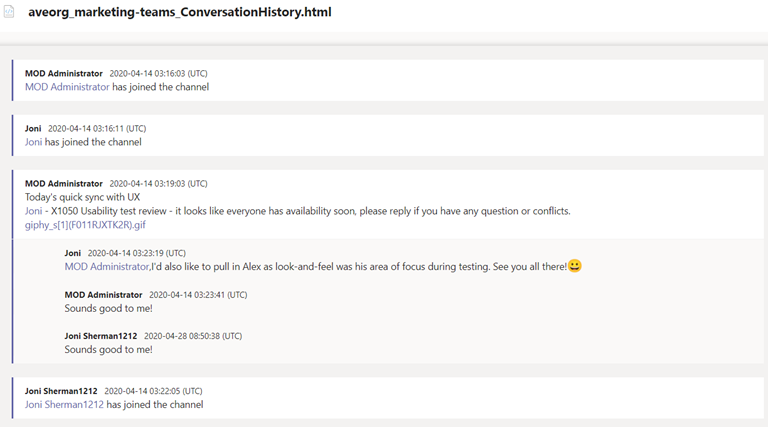Click the MOD Administrator link in joined message
This screenshot has width=768, height=427.
pos(67,87)
